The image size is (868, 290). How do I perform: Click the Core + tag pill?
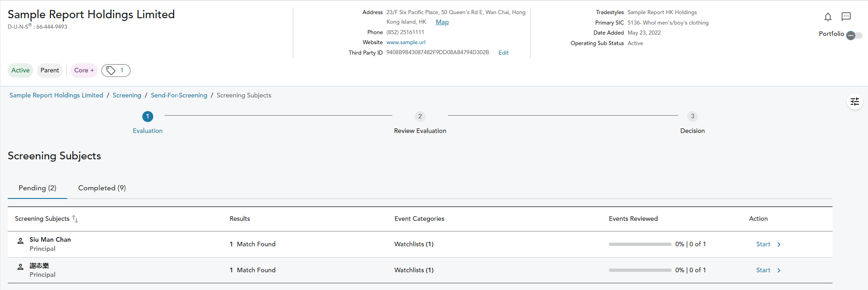point(84,71)
